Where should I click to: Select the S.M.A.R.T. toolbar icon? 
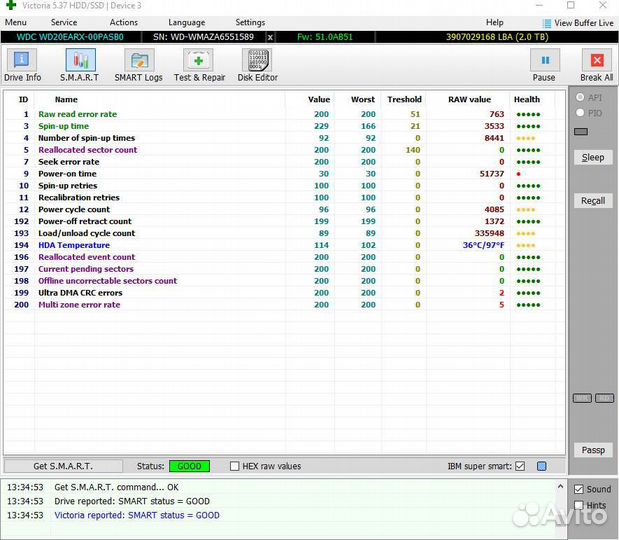[x=79, y=65]
